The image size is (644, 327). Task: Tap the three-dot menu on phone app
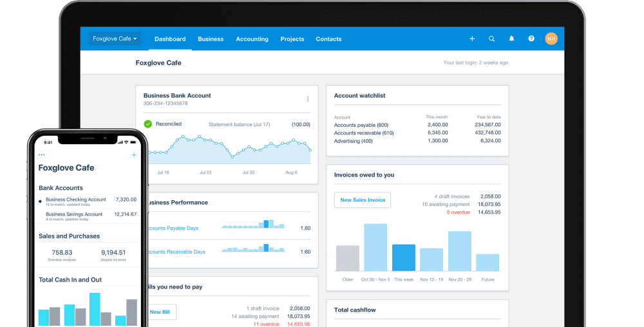[x=42, y=155]
